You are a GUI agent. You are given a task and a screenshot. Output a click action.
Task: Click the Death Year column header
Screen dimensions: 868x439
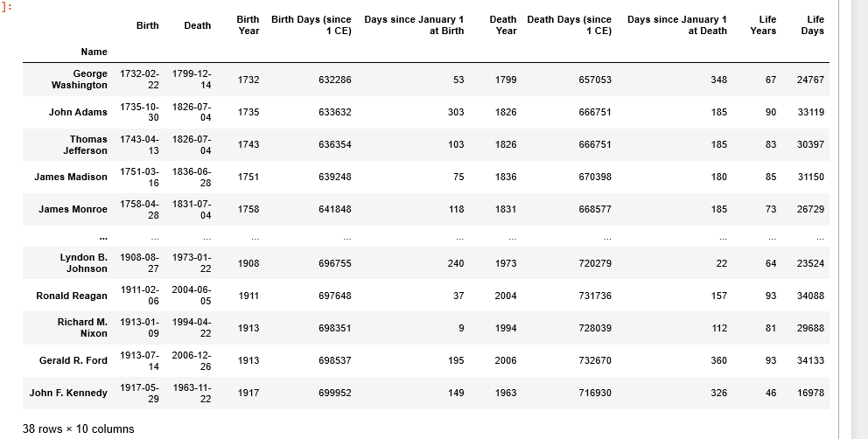pyautogui.click(x=502, y=24)
